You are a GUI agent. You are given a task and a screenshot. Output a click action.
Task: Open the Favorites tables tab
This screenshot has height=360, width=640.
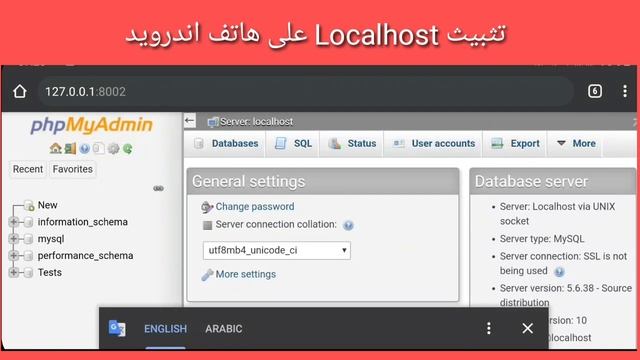[73, 169]
